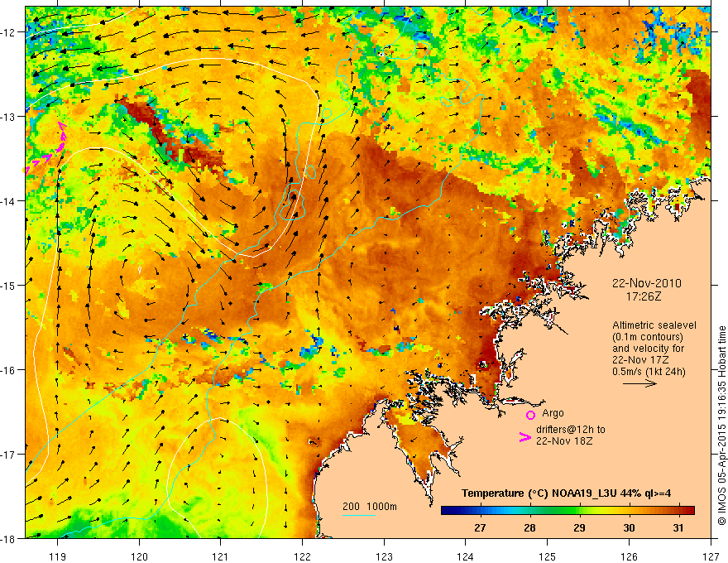Click the 29 tick label under color bar
This screenshot has height=563, width=728.
(579, 527)
